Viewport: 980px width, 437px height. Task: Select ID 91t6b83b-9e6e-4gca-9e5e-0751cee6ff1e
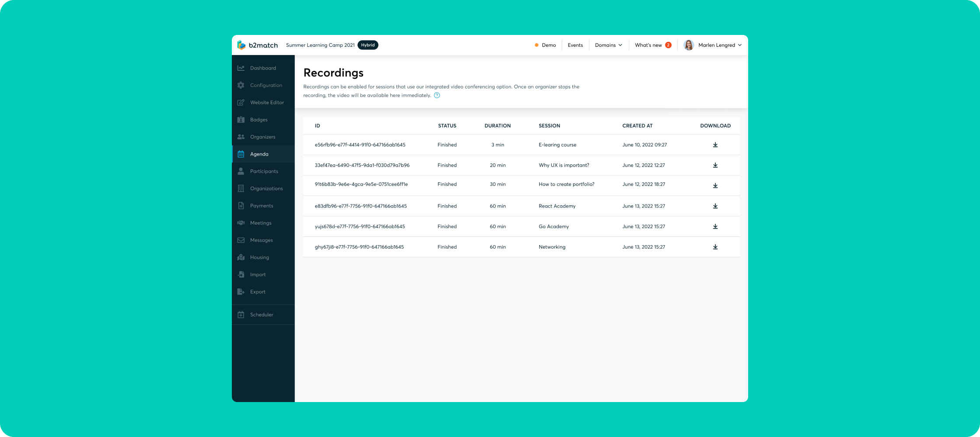click(361, 184)
